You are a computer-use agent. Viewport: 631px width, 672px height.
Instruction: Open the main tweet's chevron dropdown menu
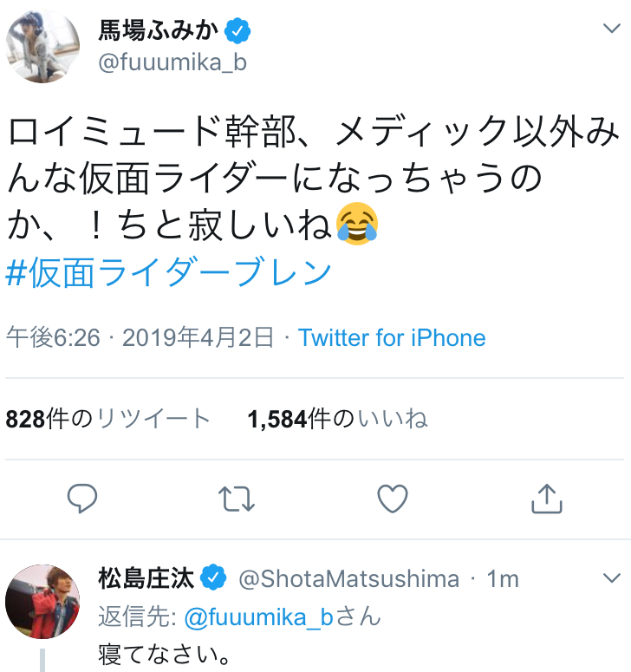(x=611, y=29)
